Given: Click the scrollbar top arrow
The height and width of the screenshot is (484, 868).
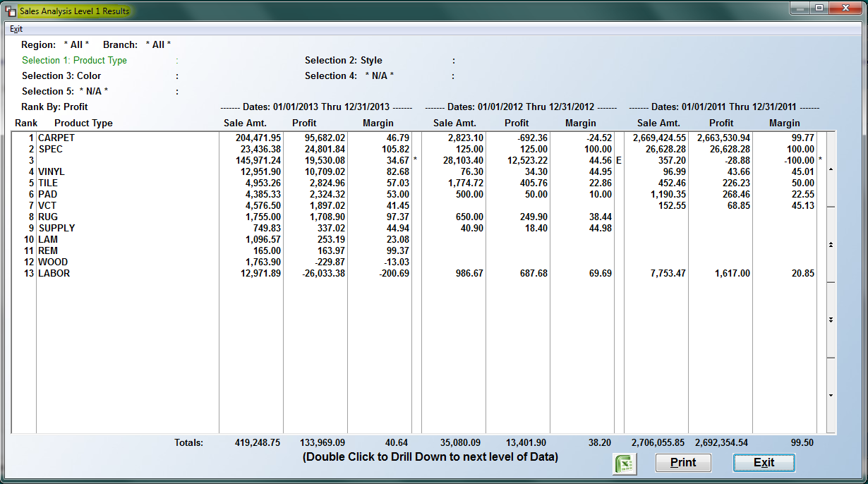Looking at the screenshot, I should click(x=831, y=169).
